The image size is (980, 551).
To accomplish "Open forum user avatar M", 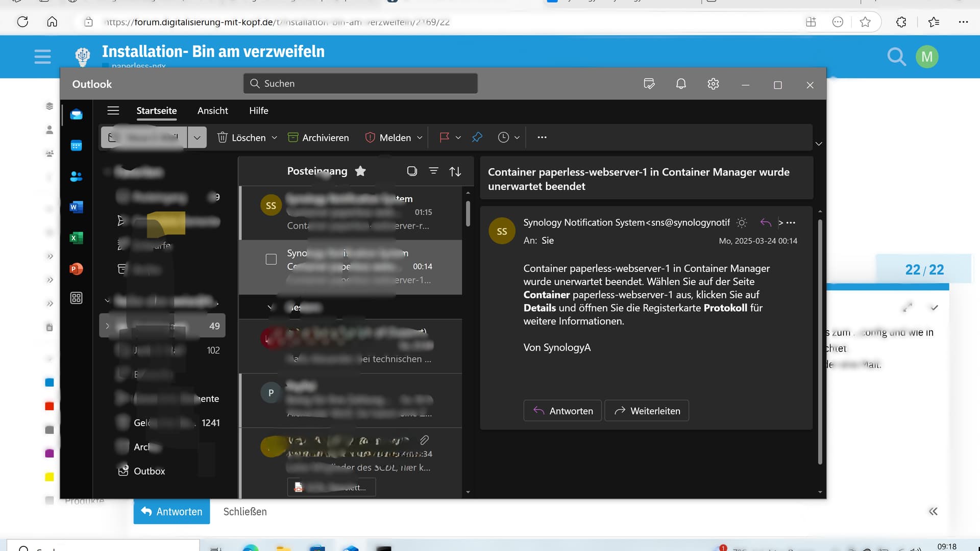I will pos(927,57).
